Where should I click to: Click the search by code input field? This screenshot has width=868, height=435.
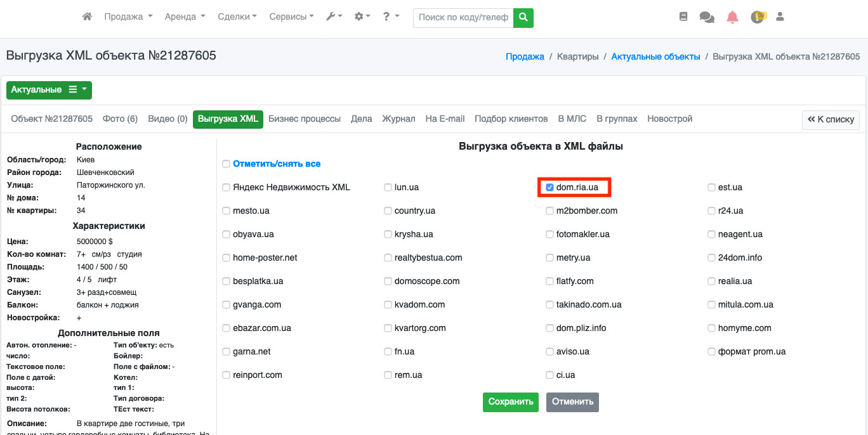coord(463,18)
